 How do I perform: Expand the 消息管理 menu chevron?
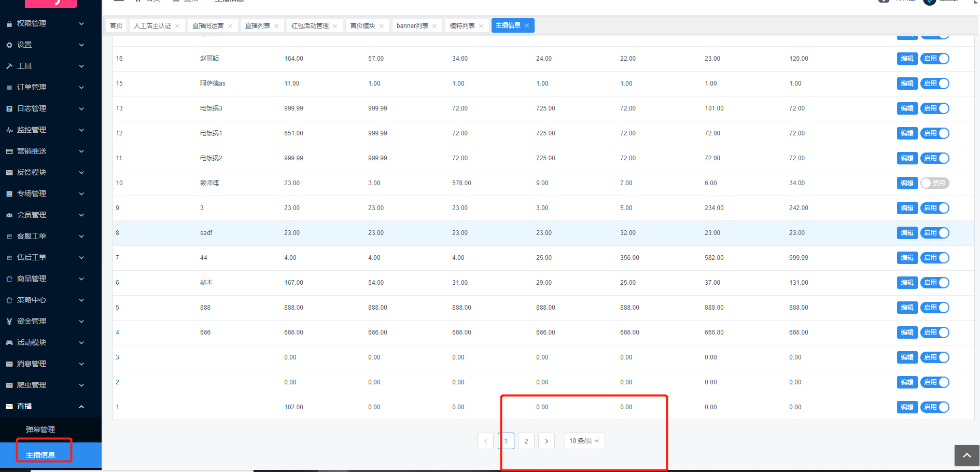click(81, 364)
